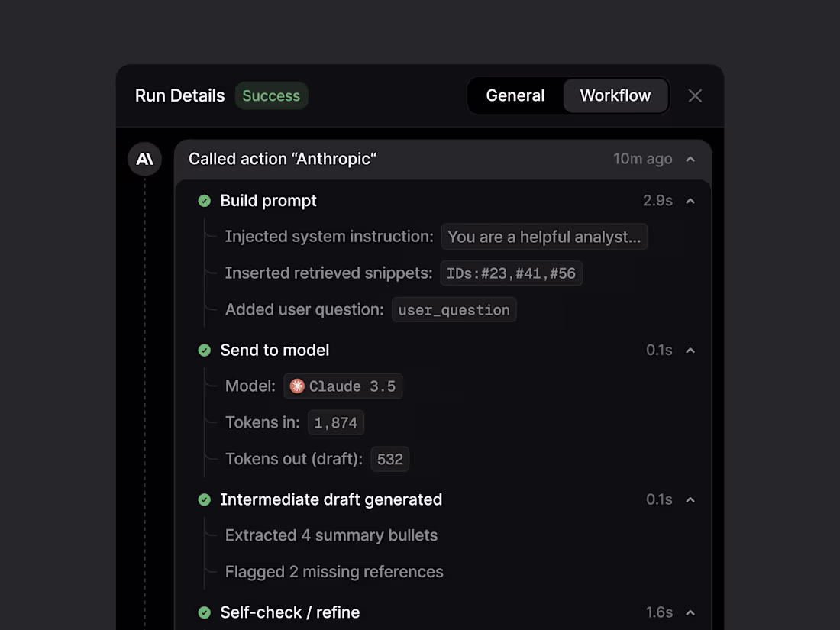Click the green check beside Self-check / refine
The width and height of the screenshot is (840, 630).
tap(204, 612)
